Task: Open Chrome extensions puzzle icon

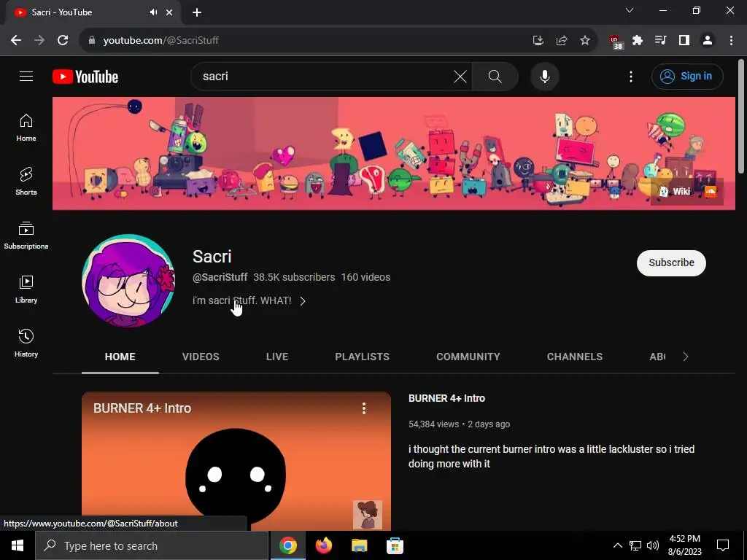Action: pyautogui.click(x=638, y=41)
